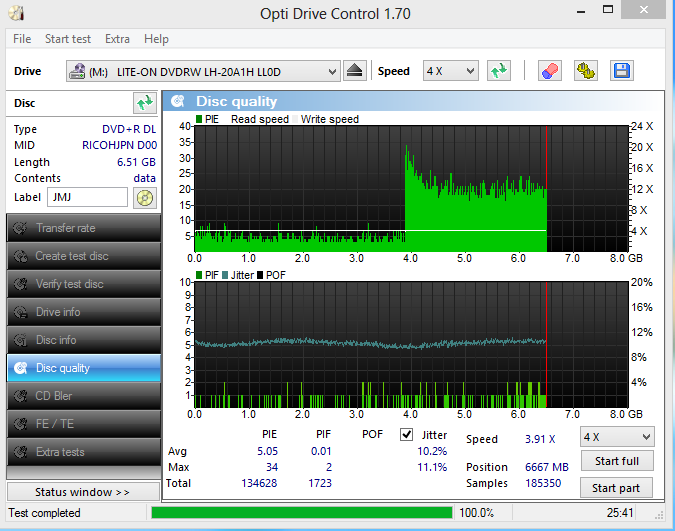This screenshot has height=531, width=675.
Task: Click the green refresh icon beside Speed
Action: pyautogui.click(x=499, y=71)
